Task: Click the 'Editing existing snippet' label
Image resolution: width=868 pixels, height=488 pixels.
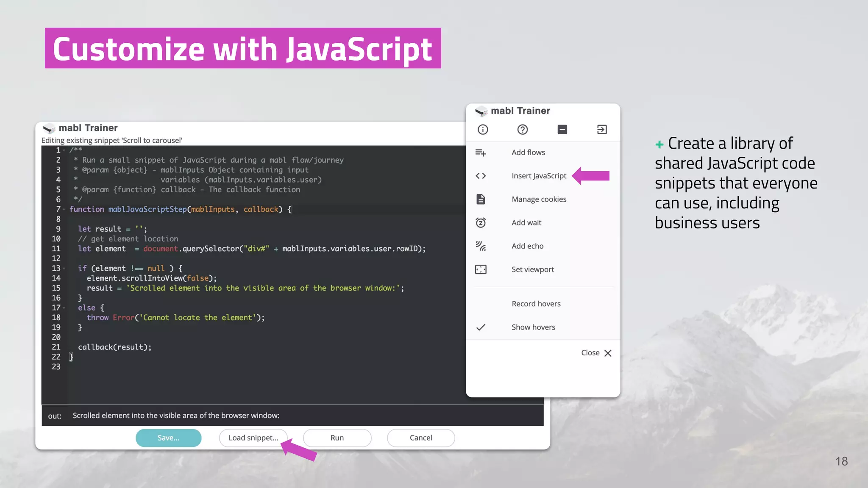Action: pyautogui.click(x=112, y=140)
